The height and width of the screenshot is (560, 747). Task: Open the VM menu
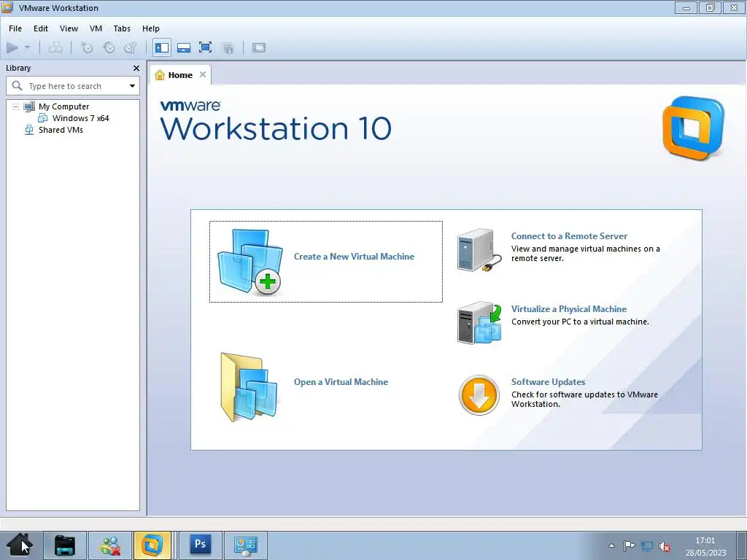tap(96, 28)
